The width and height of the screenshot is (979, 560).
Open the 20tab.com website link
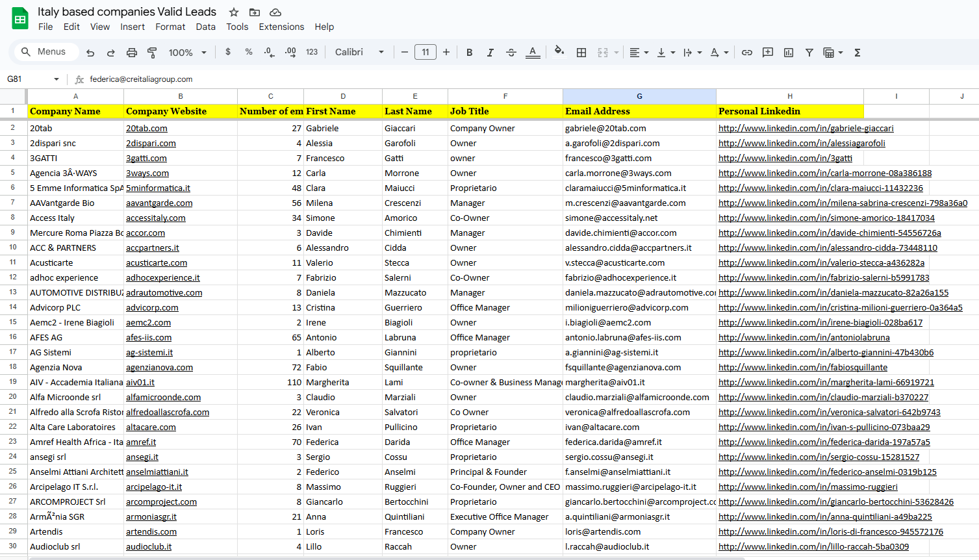[147, 129]
